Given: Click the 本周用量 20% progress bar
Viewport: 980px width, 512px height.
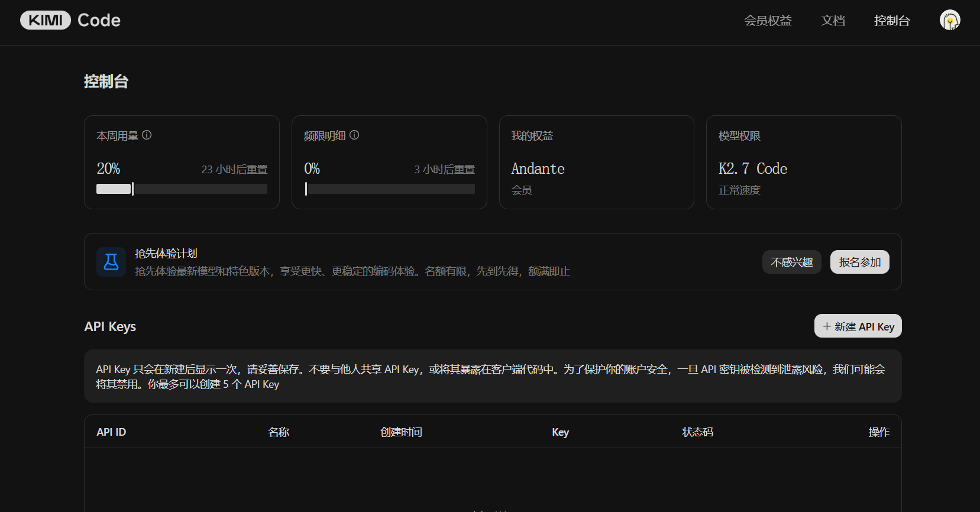Looking at the screenshot, I should tap(182, 189).
